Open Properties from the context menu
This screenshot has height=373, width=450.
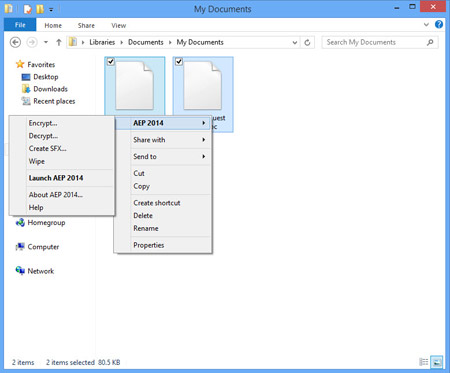[x=163, y=245]
